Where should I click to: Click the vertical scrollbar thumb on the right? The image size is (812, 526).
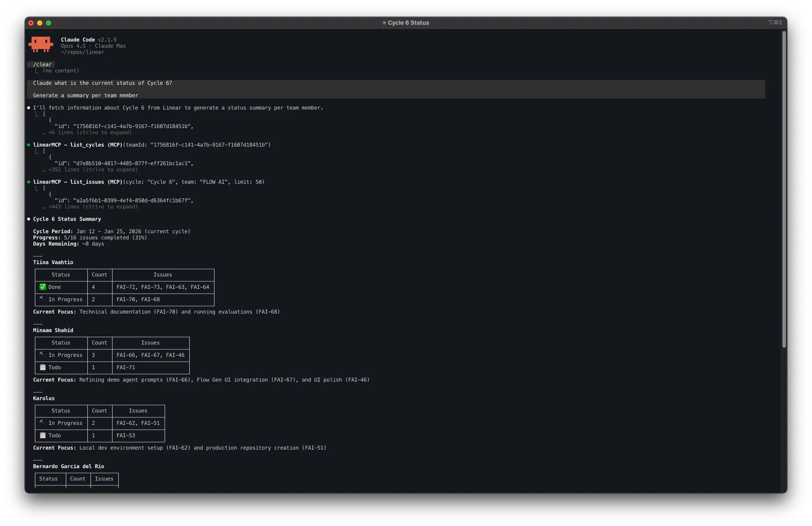784,190
